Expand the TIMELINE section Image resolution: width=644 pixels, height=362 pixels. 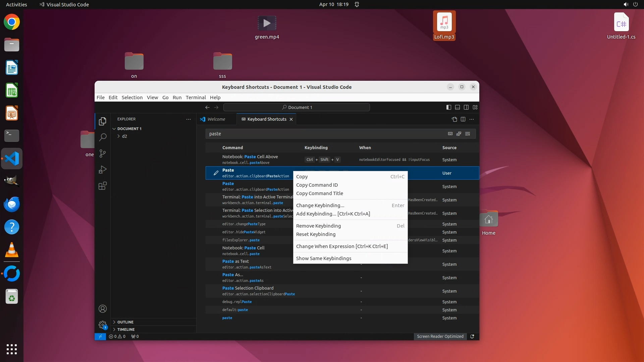click(126, 329)
